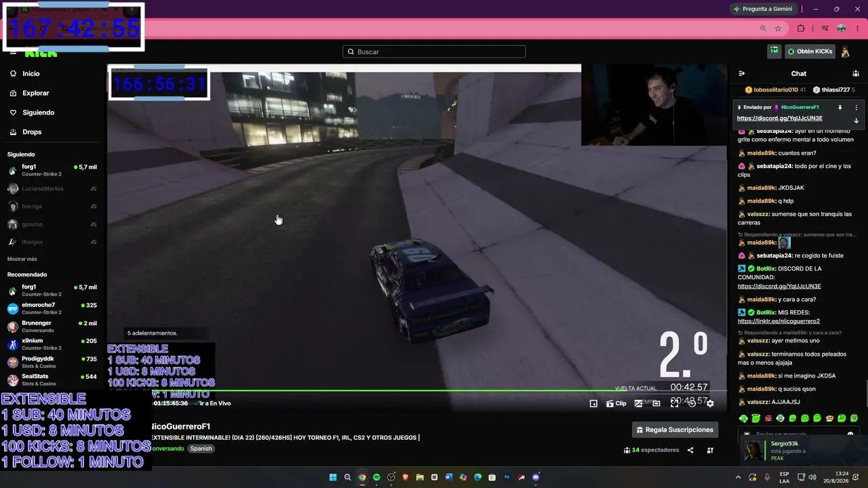This screenshot has width=868, height=488.
Task: Open pinned message three-dot options
Action: click(x=856, y=107)
